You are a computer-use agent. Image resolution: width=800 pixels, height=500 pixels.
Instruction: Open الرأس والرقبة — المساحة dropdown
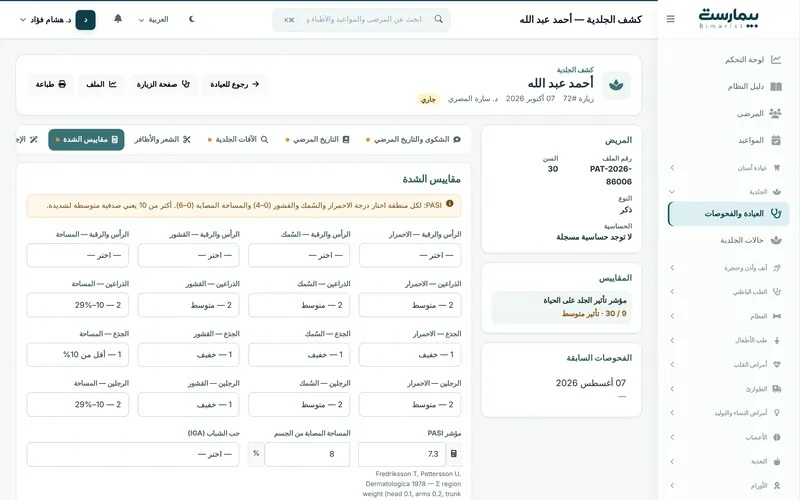click(78, 255)
